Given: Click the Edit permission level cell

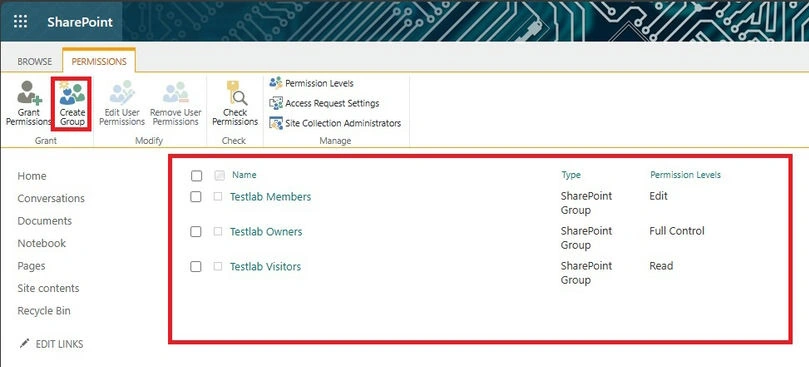Looking at the screenshot, I should (x=658, y=196).
